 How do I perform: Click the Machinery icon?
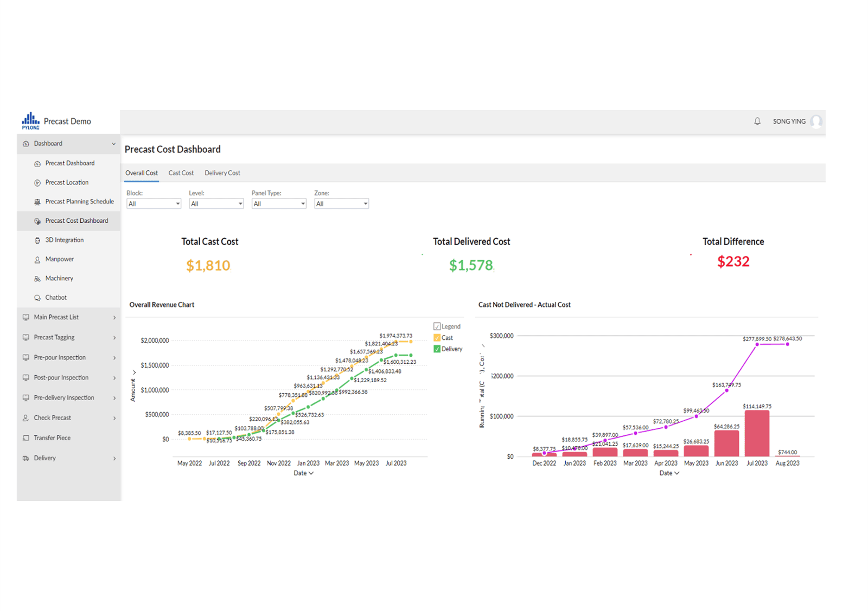coord(37,279)
